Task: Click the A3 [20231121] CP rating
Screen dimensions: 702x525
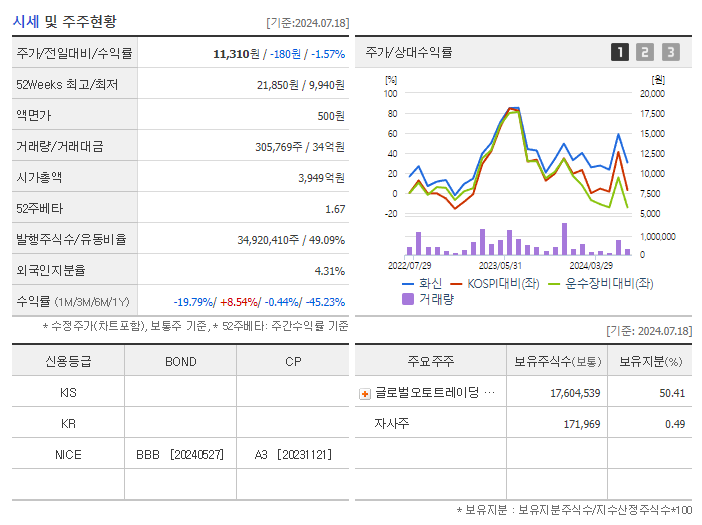Action: coord(293,455)
